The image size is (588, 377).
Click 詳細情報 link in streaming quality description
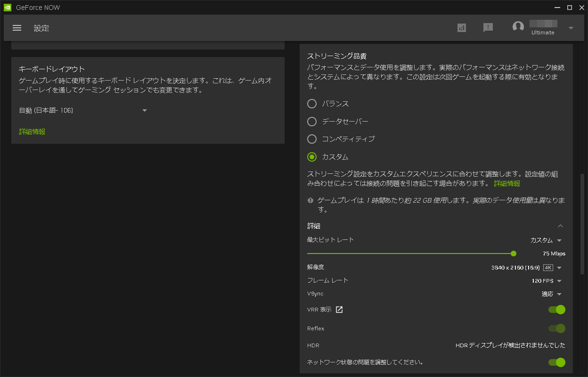[507, 183]
